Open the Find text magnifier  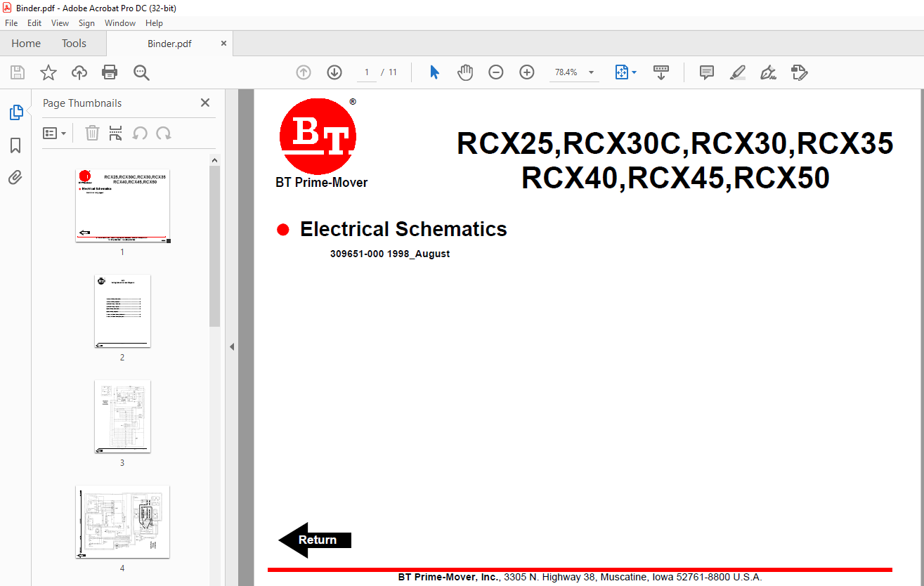141,72
